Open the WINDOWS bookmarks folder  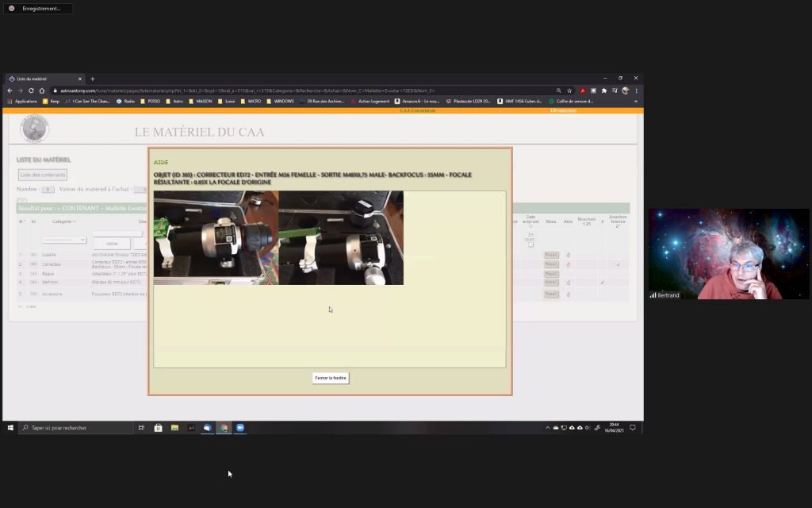coord(280,102)
